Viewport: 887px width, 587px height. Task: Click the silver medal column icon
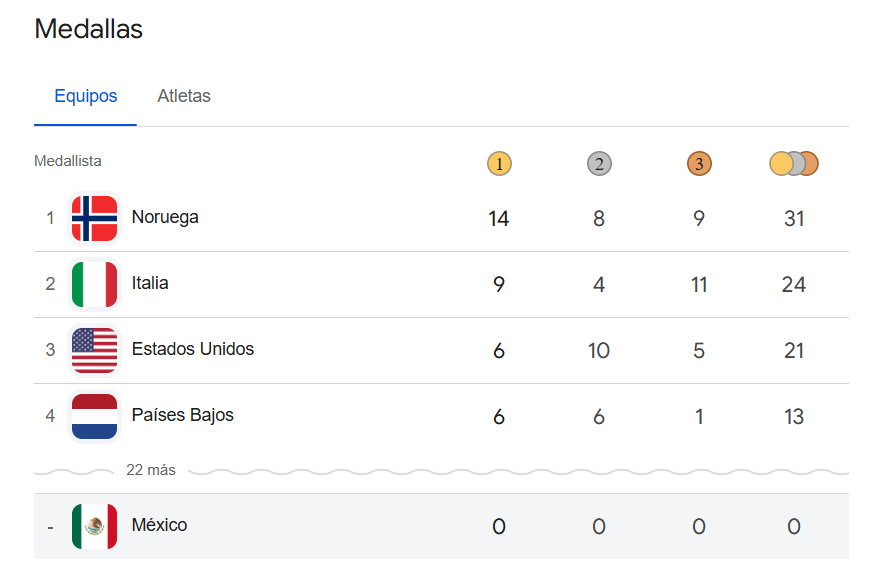coord(599,163)
